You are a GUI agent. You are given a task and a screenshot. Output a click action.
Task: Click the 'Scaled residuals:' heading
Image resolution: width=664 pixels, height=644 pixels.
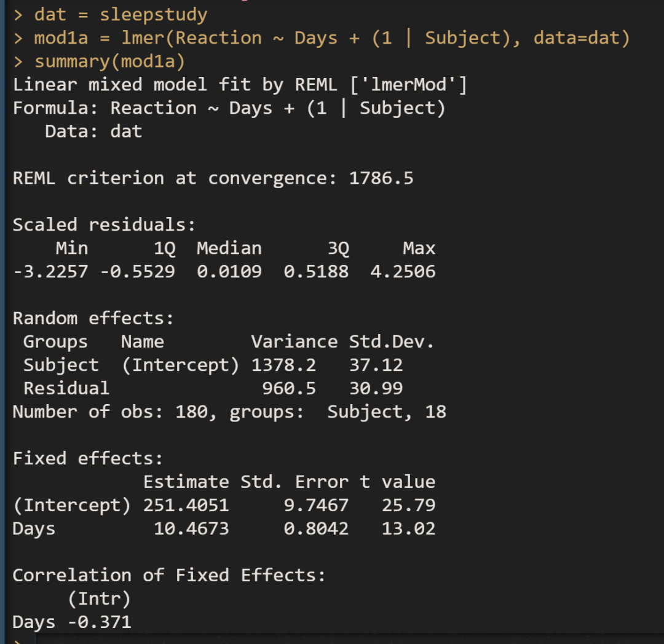104,225
